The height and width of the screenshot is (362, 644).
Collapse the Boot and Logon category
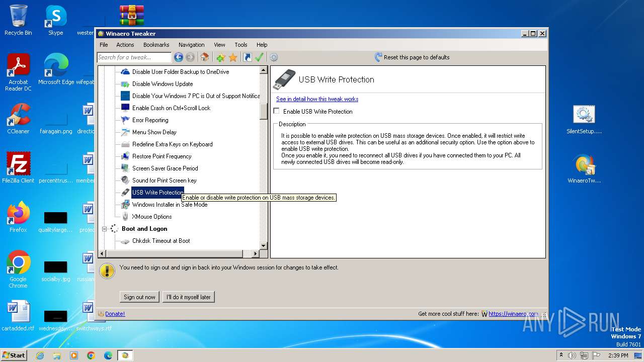[105, 229]
